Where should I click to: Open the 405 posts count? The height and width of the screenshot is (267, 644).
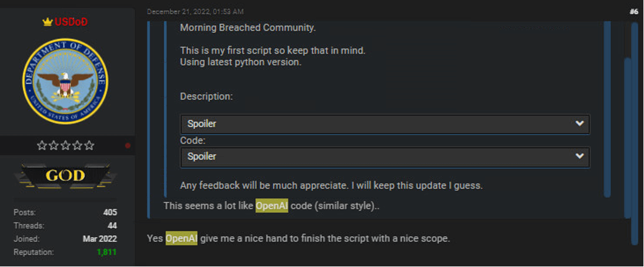(x=110, y=212)
